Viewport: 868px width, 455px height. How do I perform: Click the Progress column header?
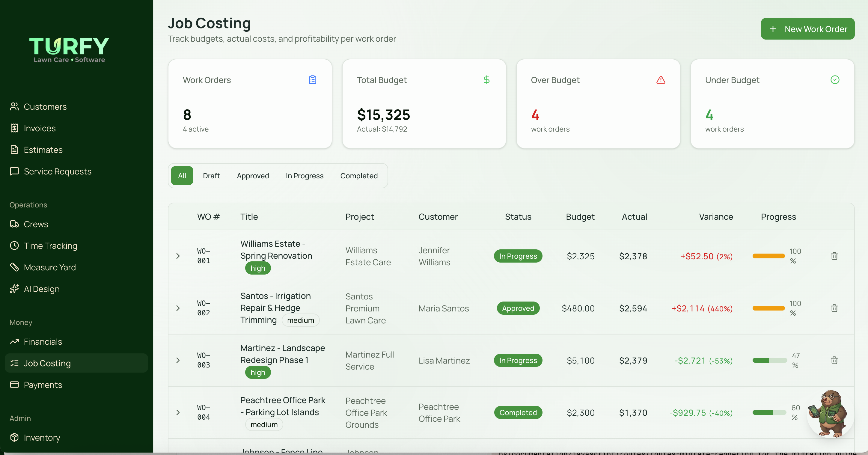(x=778, y=217)
